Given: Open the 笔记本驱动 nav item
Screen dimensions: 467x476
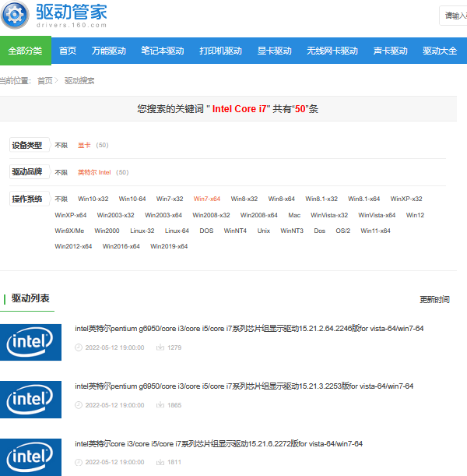Looking at the screenshot, I should coord(162,51).
